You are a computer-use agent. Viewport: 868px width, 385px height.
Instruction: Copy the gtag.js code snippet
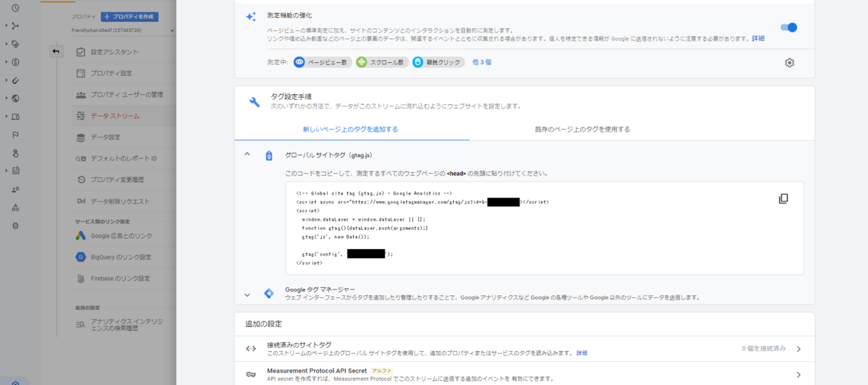click(783, 199)
